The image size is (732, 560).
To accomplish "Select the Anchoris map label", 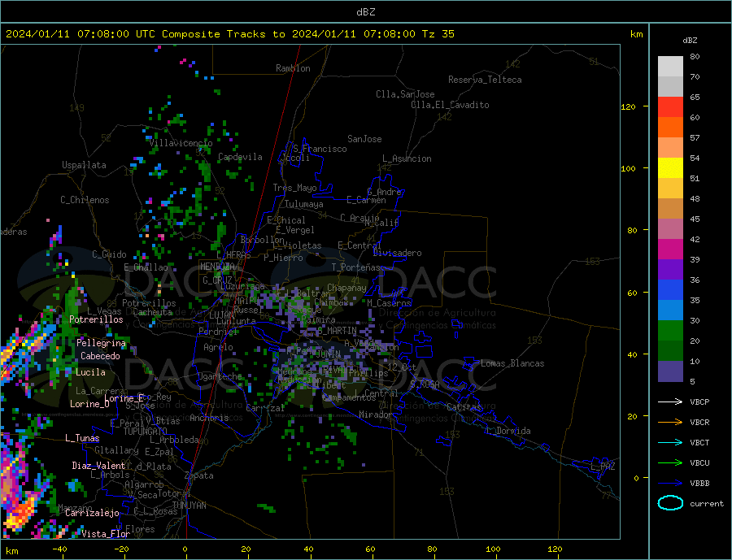I will [209, 418].
